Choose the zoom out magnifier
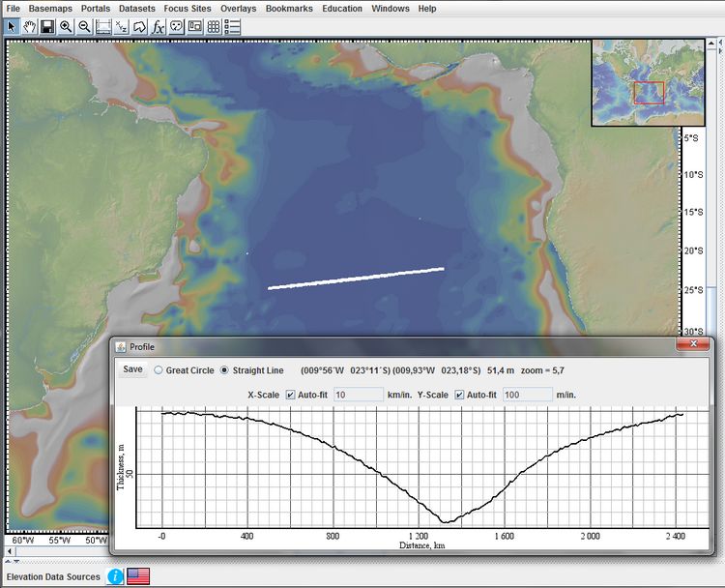 tap(84, 27)
